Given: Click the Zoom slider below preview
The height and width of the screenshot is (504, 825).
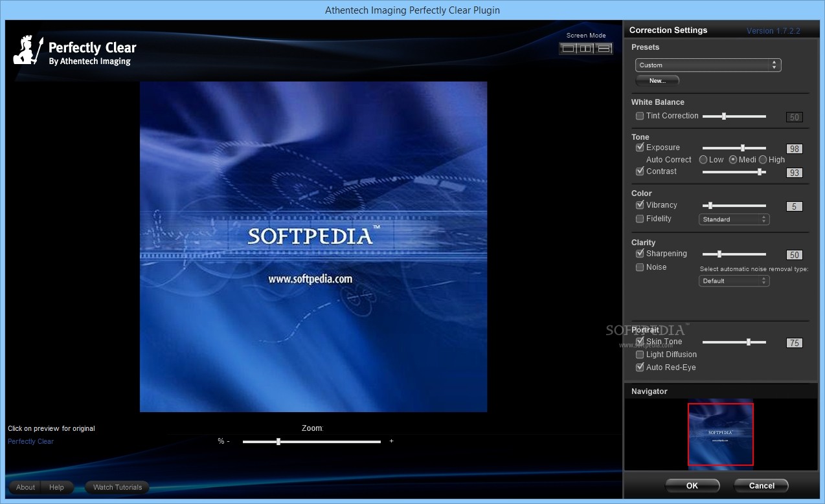Looking at the screenshot, I should 311,442.
